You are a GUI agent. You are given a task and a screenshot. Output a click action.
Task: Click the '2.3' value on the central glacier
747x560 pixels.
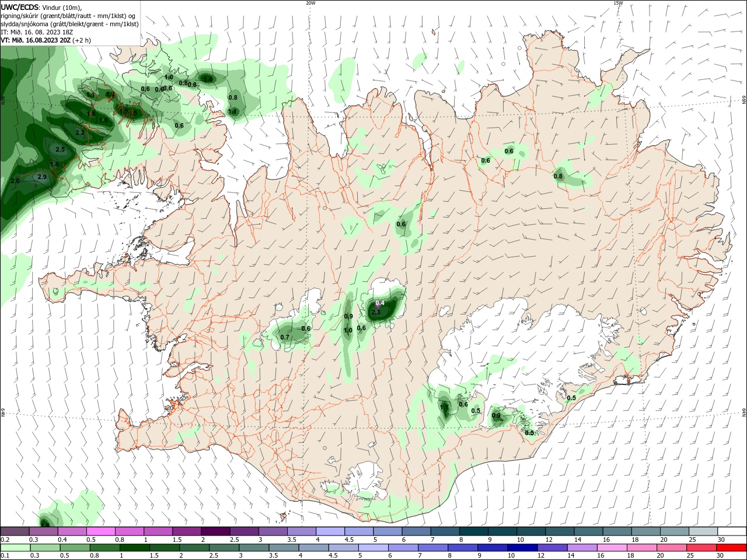point(376,312)
